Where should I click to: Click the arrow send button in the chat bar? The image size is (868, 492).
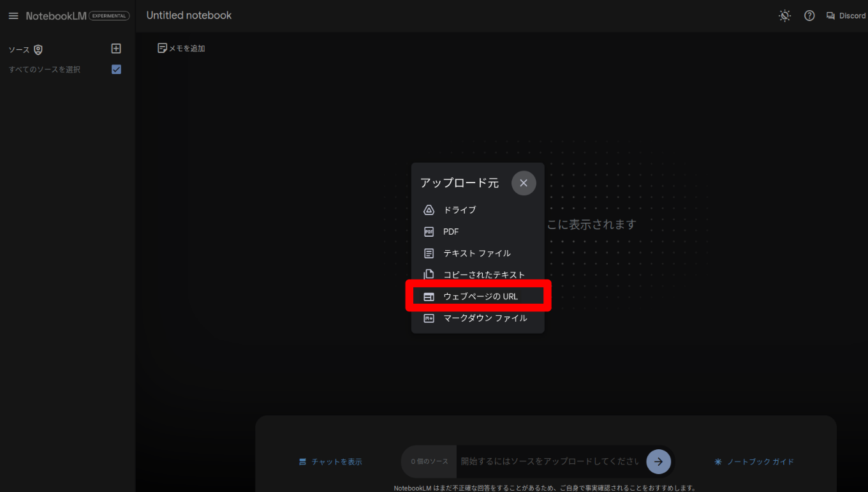(x=658, y=461)
